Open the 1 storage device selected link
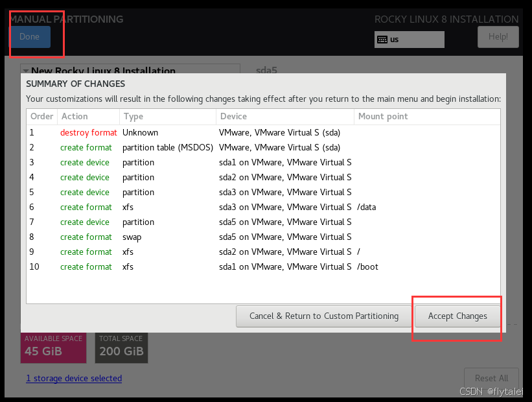The image size is (532, 402). tap(74, 378)
